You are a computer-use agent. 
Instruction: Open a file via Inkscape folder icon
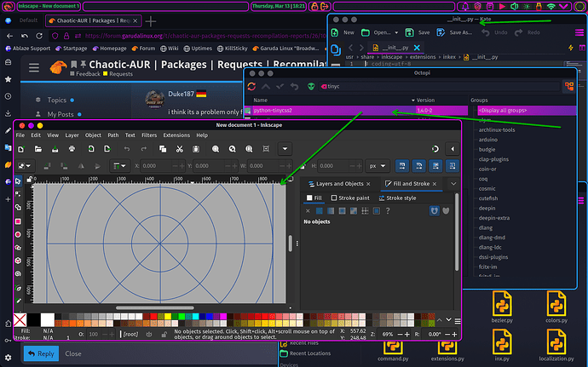click(x=37, y=149)
